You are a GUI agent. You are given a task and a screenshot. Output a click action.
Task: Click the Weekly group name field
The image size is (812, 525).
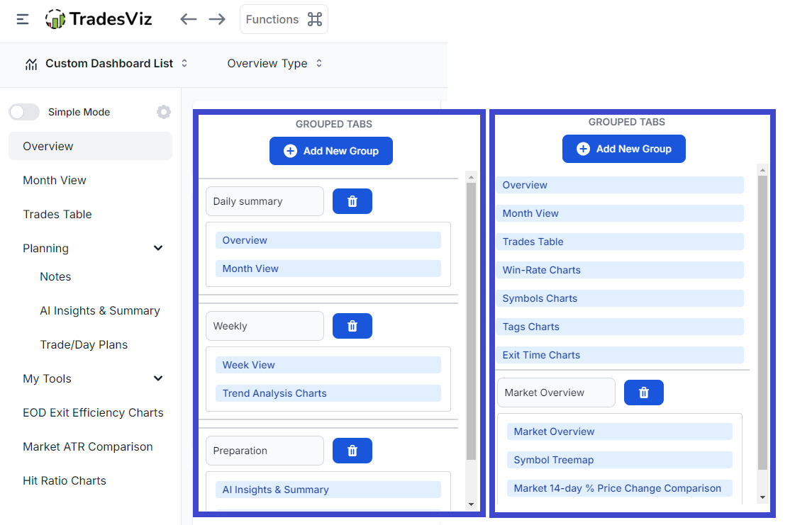pos(265,326)
